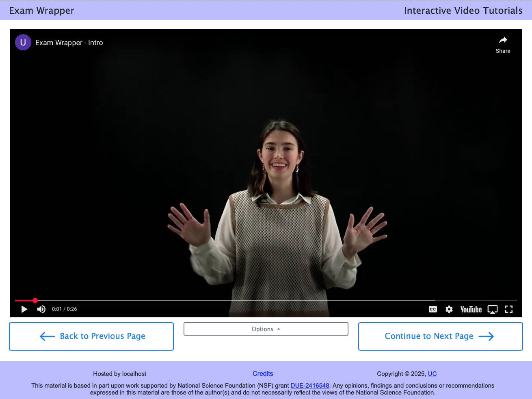Mute the video volume speaker icon
532x399 pixels.
(41, 309)
